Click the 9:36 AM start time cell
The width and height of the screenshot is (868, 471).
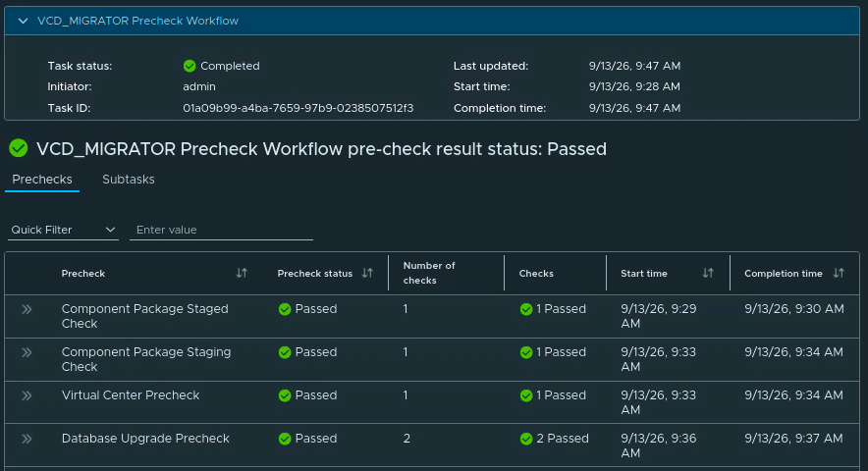tap(658, 445)
